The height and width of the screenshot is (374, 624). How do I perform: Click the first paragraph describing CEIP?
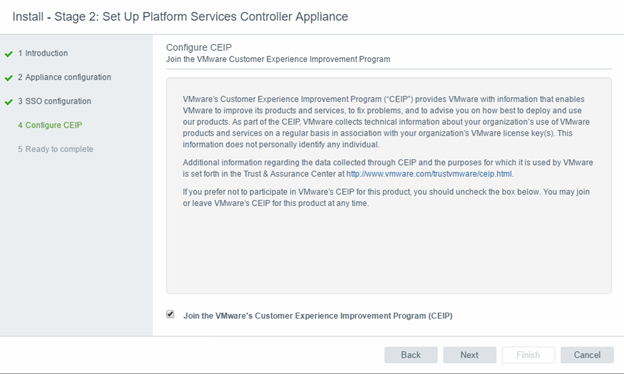[386, 122]
